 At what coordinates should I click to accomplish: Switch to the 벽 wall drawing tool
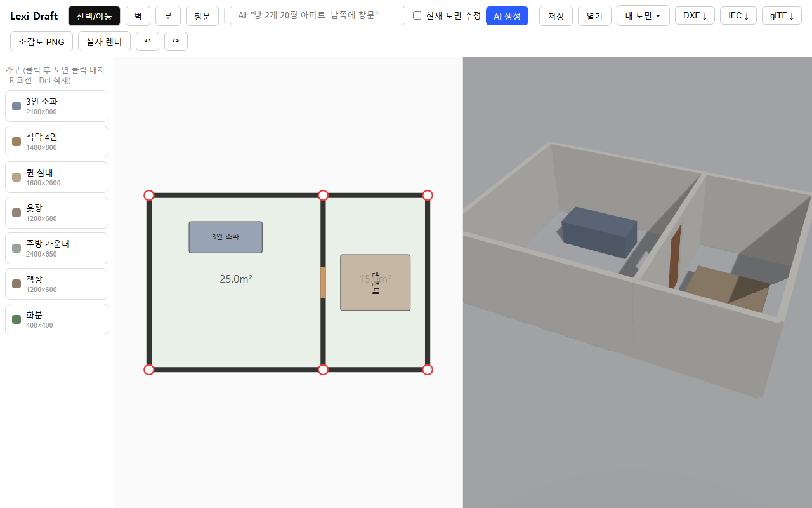tap(138, 16)
